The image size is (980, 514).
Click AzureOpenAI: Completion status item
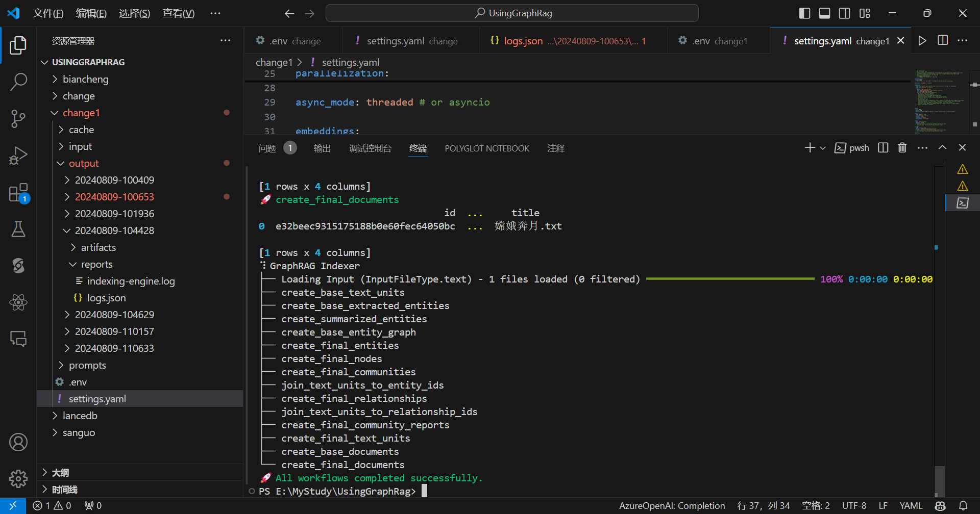click(x=672, y=506)
